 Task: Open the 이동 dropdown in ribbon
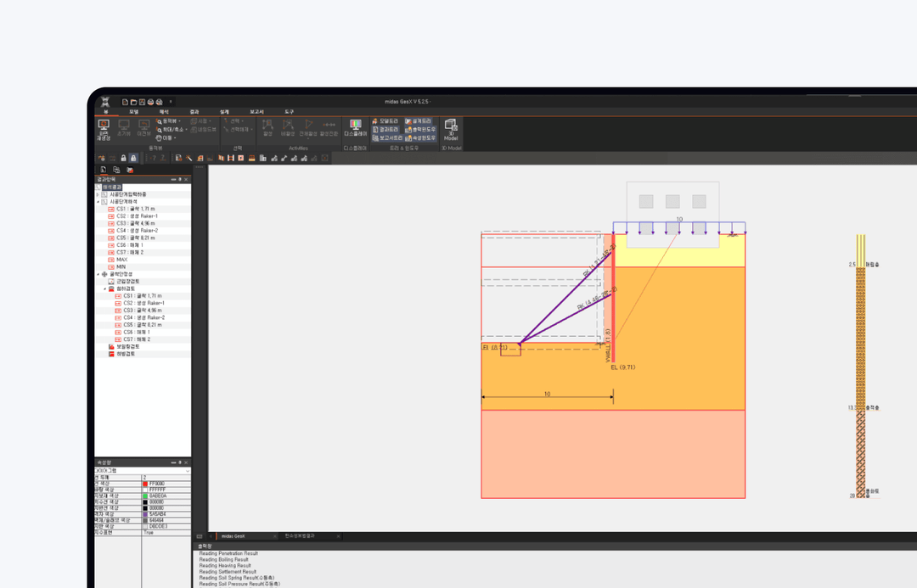coord(166,138)
